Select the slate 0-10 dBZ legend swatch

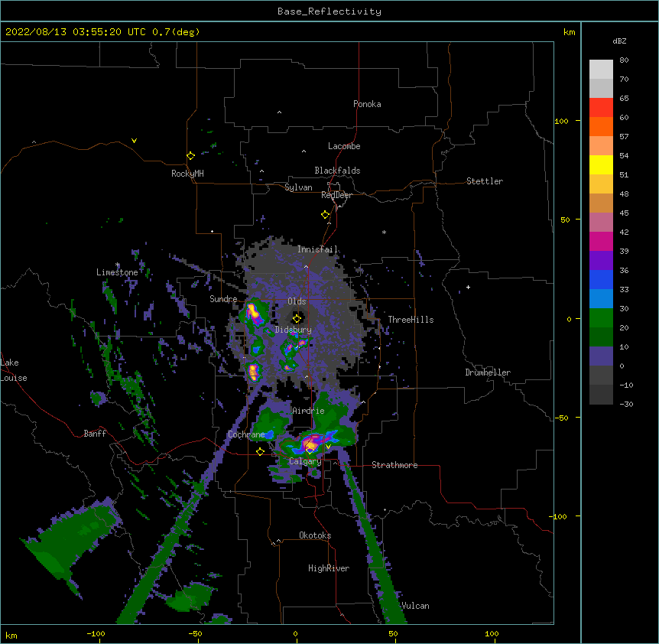coord(601,356)
